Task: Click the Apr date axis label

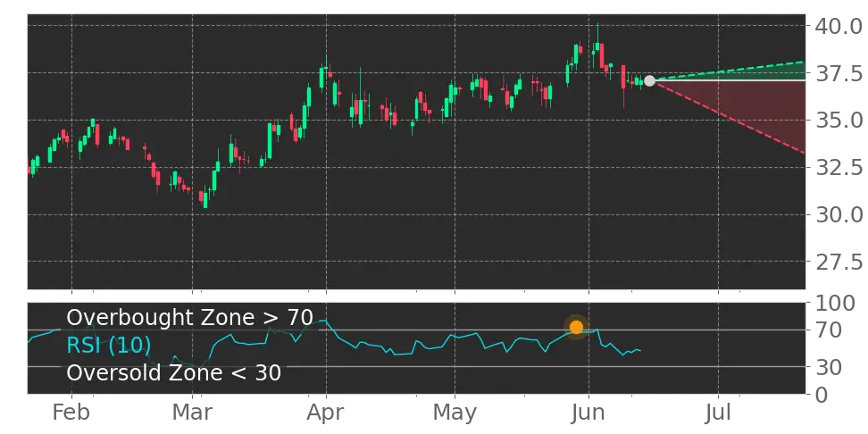Action: point(326,413)
